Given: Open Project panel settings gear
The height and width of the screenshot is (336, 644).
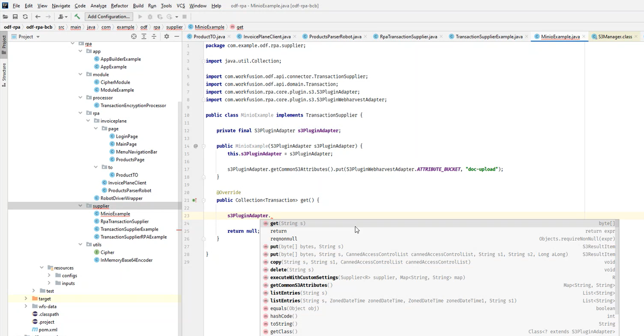Looking at the screenshot, I should coord(167,36).
